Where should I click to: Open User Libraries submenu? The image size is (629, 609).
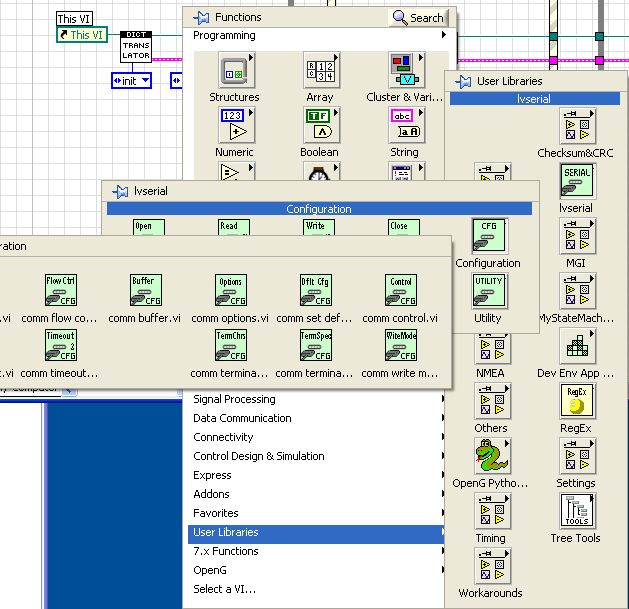coord(317,532)
